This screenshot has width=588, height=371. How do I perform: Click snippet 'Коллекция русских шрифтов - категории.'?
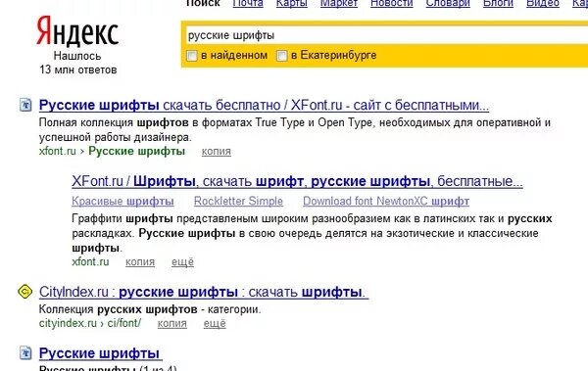pos(150,309)
